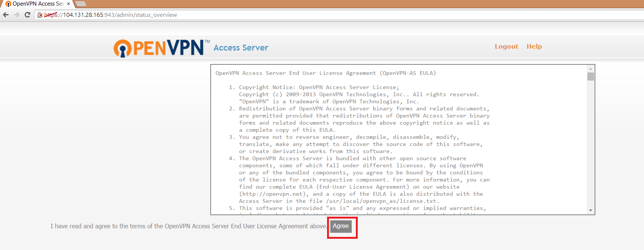The height and width of the screenshot is (250, 644).
Task: Click the '/usr/local/openvpn_as/license.txt' path text
Action: click(381, 201)
